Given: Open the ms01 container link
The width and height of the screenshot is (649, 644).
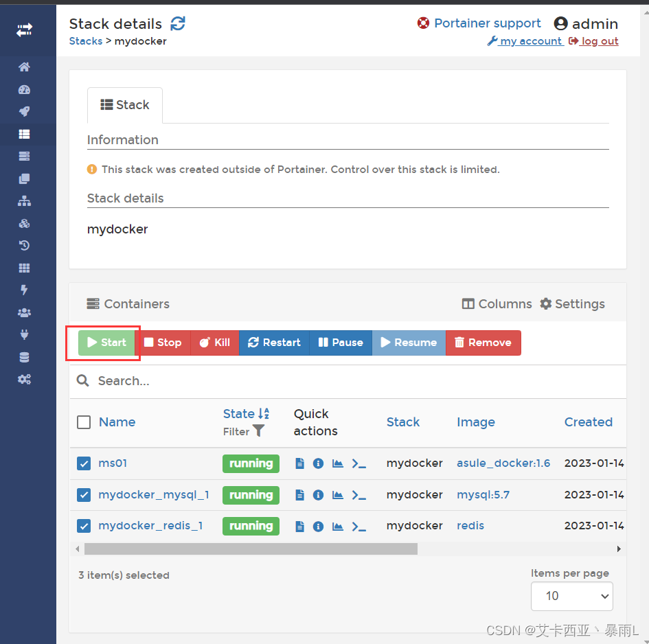Looking at the screenshot, I should [113, 463].
